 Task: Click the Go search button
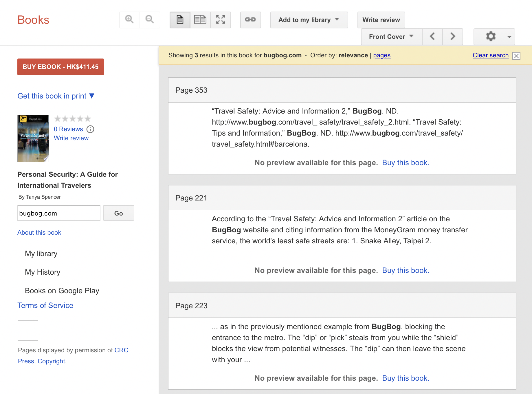click(x=119, y=213)
